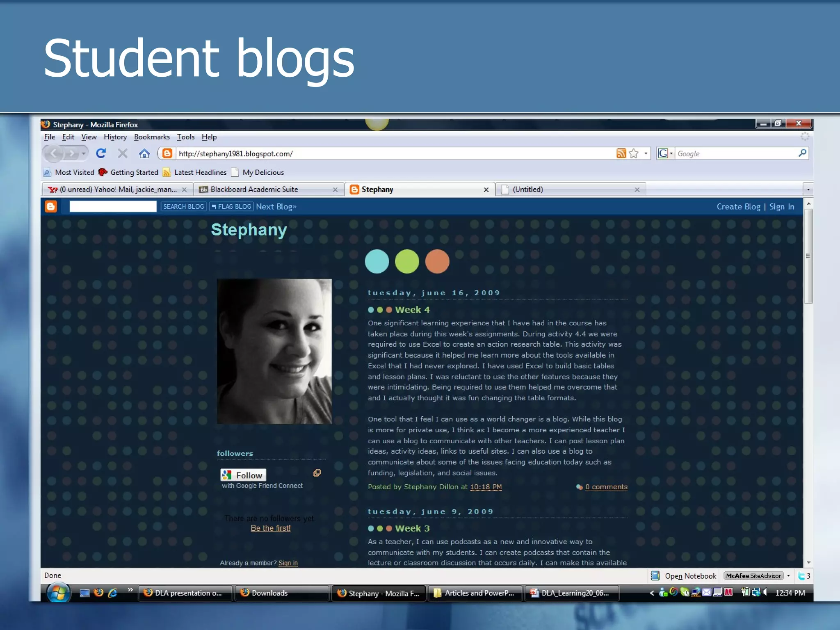Click the Week 4 post title
This screenshot has height=630, width=840.
click(412, 310)
